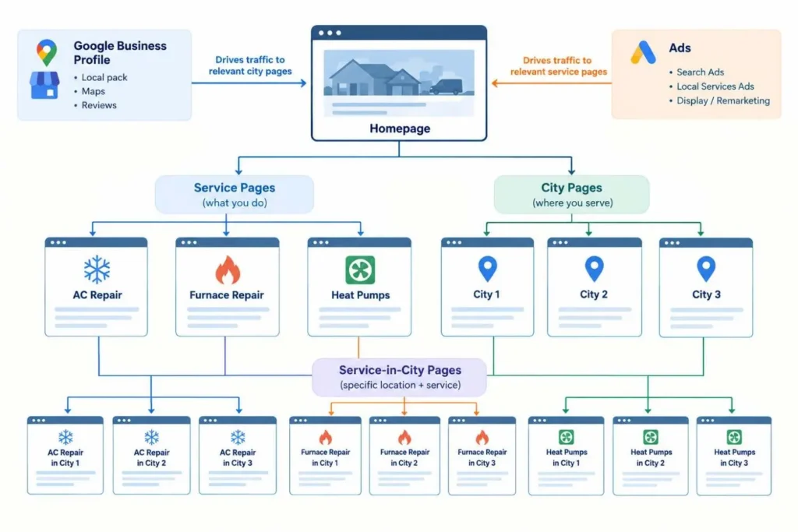This screenshot has width=798, height=532.
Task: Select the Service Pages box
Action: point(235,194)
